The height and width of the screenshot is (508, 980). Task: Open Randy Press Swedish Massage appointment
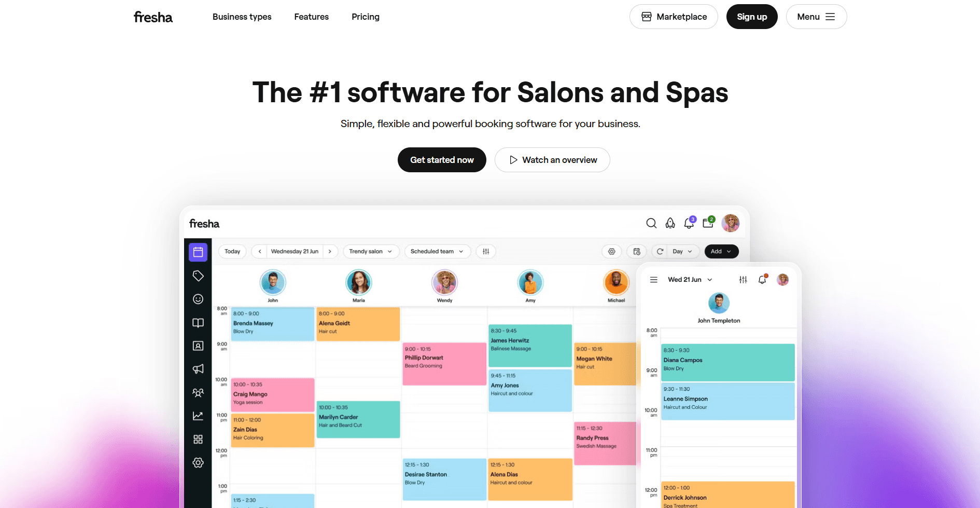coord(605,444)
